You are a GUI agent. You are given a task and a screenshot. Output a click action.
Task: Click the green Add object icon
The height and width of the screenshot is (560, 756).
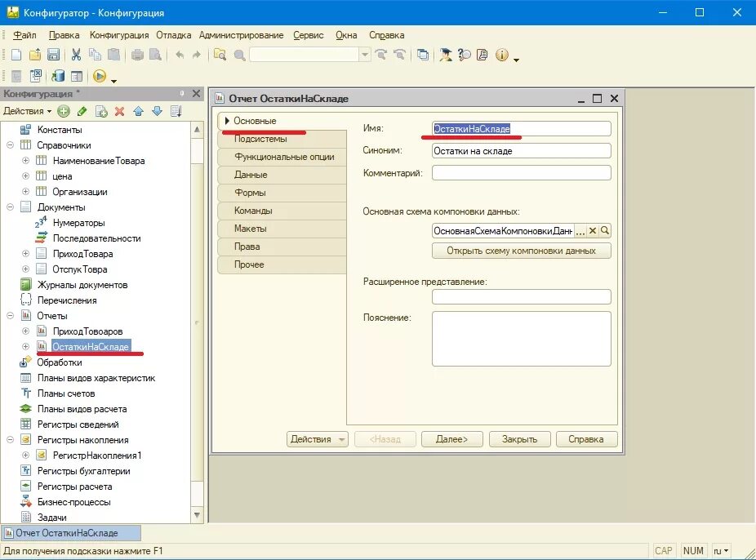[64, 111]
